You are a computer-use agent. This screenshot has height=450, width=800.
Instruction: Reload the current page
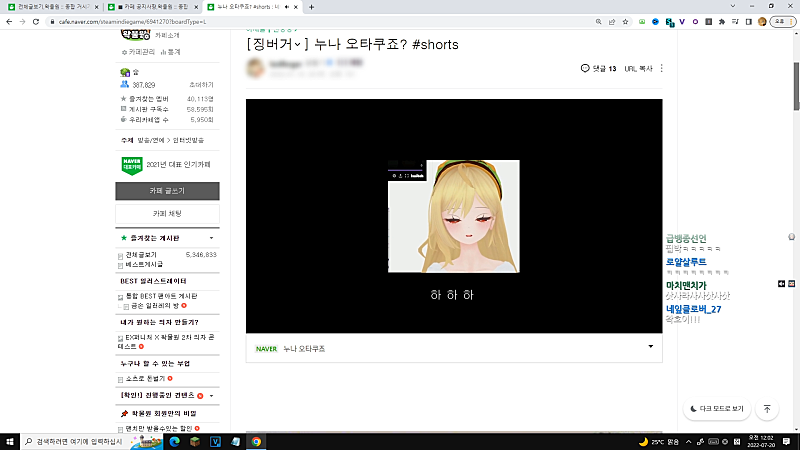coord(36,22)
